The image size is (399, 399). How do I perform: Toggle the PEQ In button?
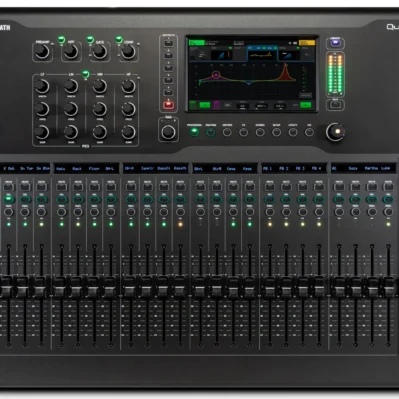[85, 74]
